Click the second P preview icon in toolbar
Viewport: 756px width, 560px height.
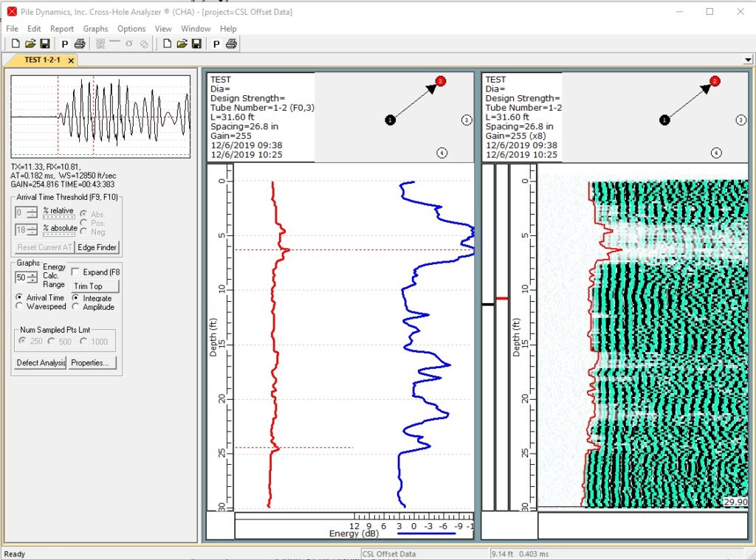216,44
